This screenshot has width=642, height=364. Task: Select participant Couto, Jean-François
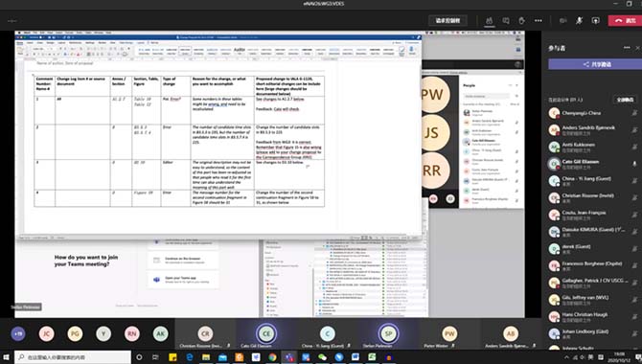(x=594, y=215)
